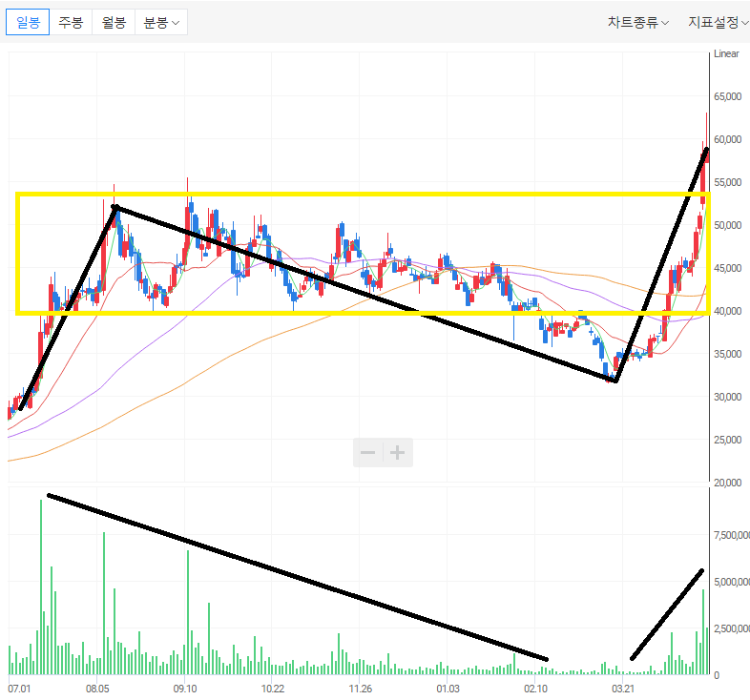Switch to the 월봉 monthly chart tab
This screenshot has width=750, height=700.
(x=114, y=22)
